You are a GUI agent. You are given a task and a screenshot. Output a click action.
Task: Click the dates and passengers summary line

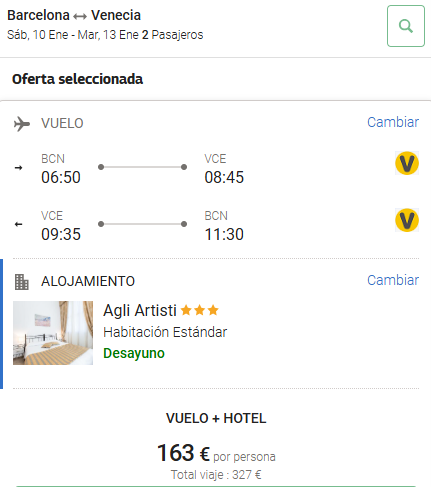105,35
